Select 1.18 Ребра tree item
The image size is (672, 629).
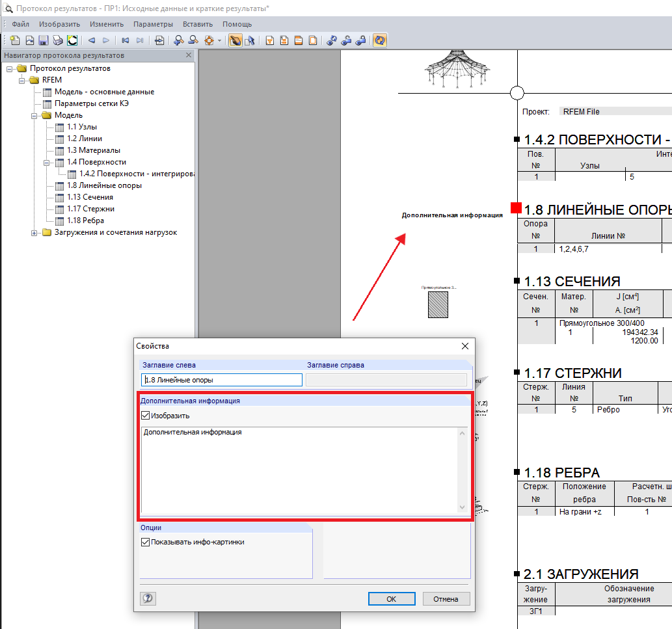(x=85, y=221)
